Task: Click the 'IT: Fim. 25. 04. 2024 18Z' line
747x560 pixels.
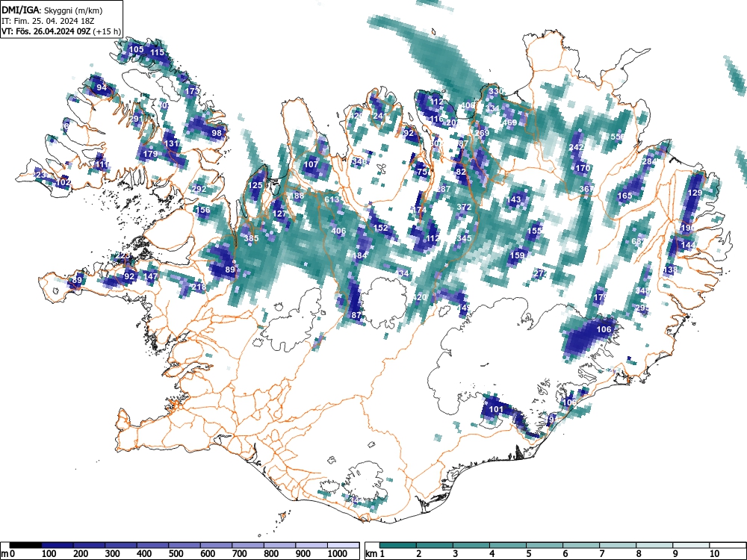Action: point(46,21)
